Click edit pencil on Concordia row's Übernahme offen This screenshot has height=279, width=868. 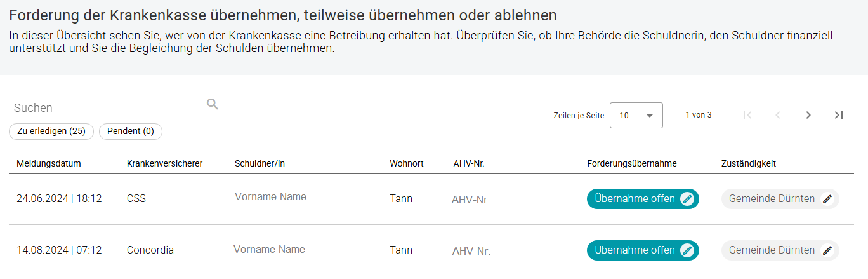click(x=687, y=250)
